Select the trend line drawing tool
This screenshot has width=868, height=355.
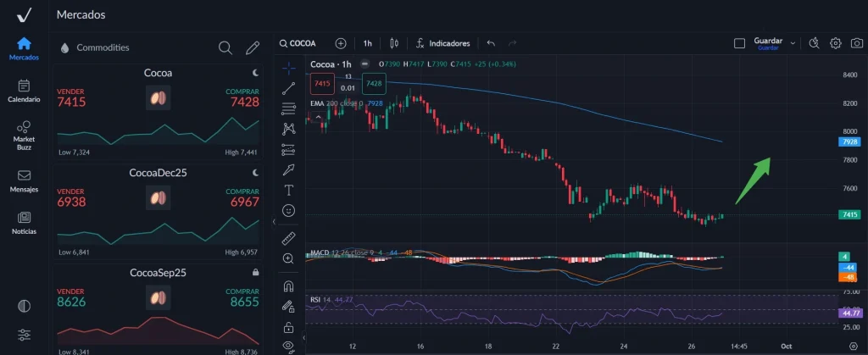coord(288,86)
